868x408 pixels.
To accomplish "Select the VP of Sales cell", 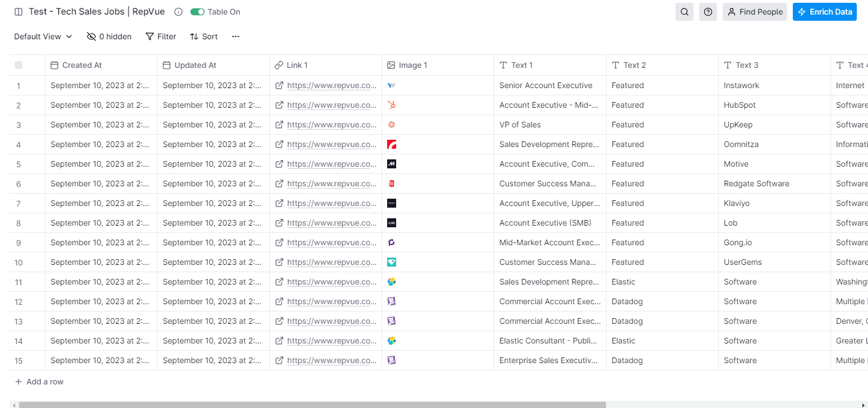I will point(550,125).
